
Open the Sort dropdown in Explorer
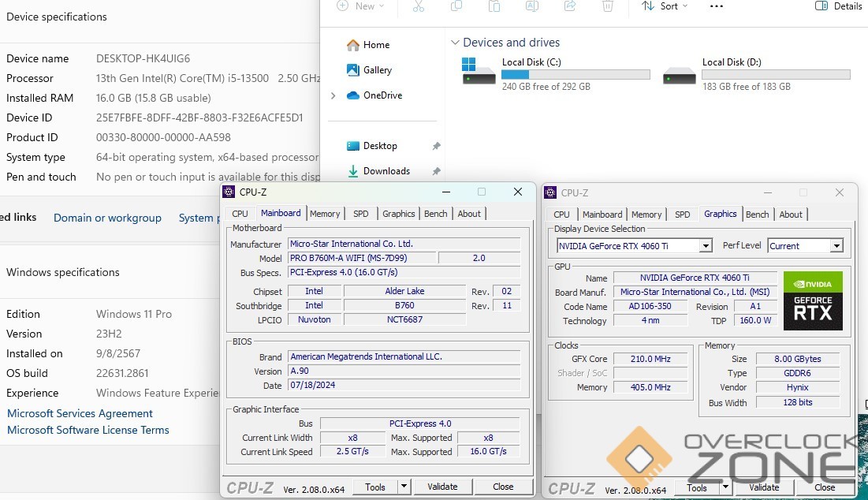[x=665, y=6]
